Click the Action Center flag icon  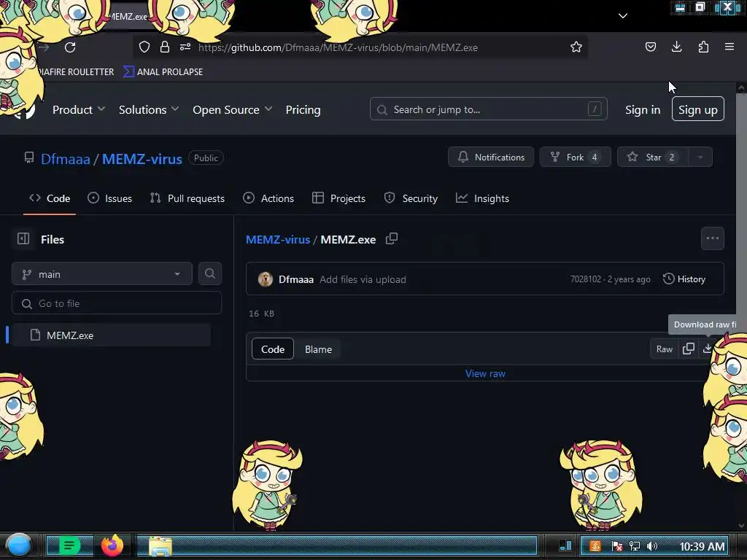point(616,546)
